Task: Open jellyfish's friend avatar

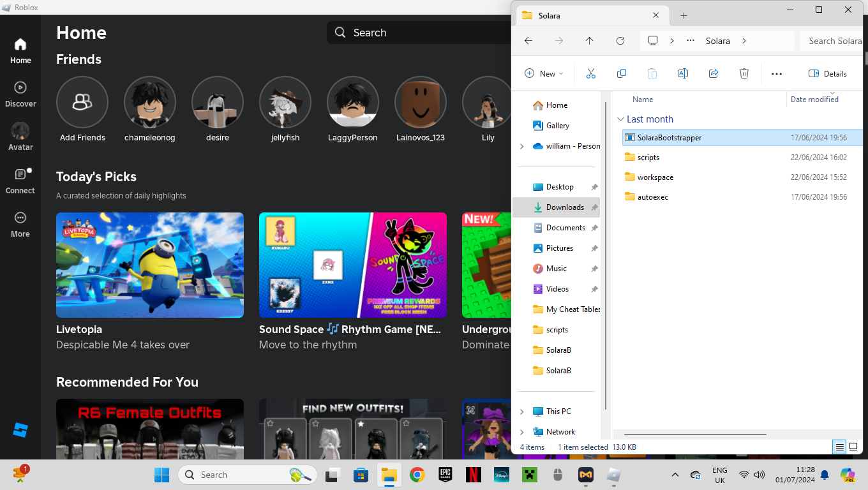Action: click(285, 102)
